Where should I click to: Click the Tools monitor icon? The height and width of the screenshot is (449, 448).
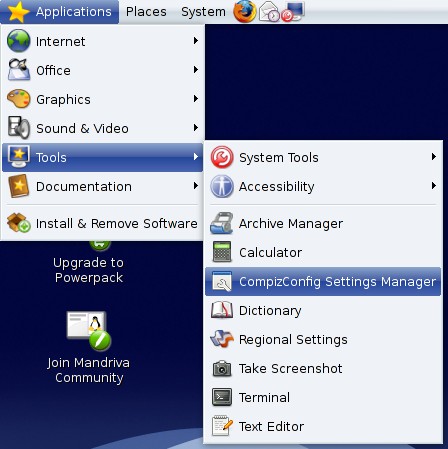click(x=19, y=157)
